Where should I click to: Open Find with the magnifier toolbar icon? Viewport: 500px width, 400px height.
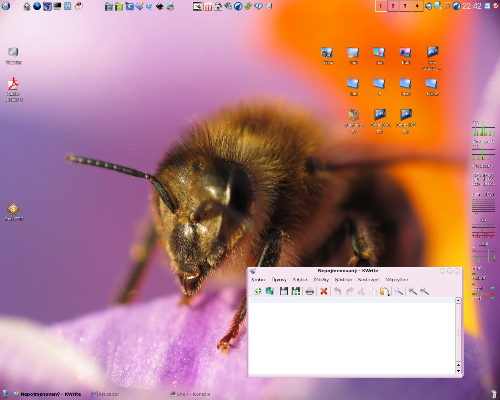(x=398, y=291)
